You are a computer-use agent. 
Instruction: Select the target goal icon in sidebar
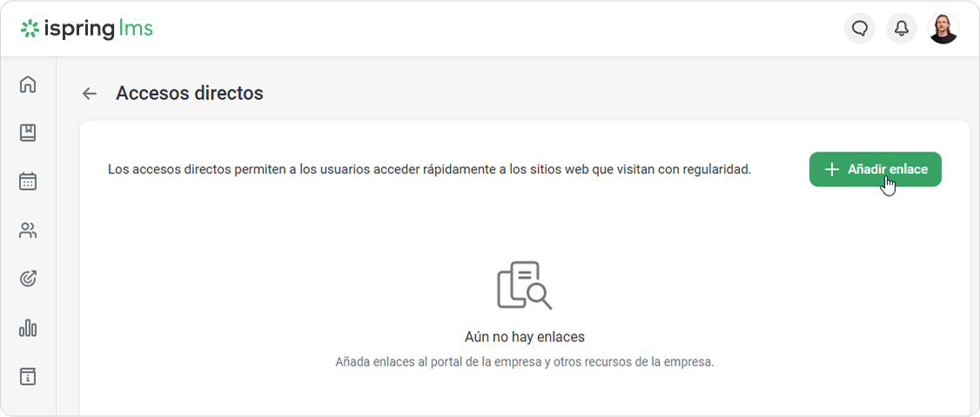coord(28,279)
